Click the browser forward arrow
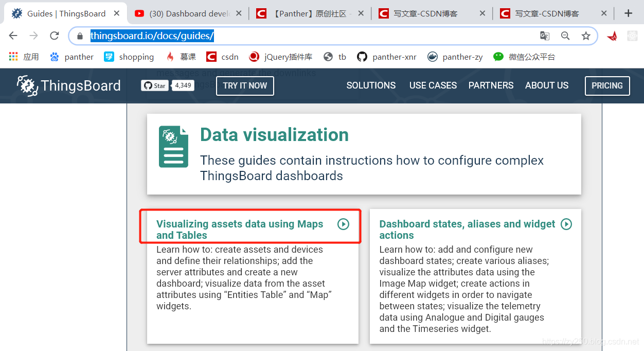This screenshot has width=644, height=351. pos(34,36)
